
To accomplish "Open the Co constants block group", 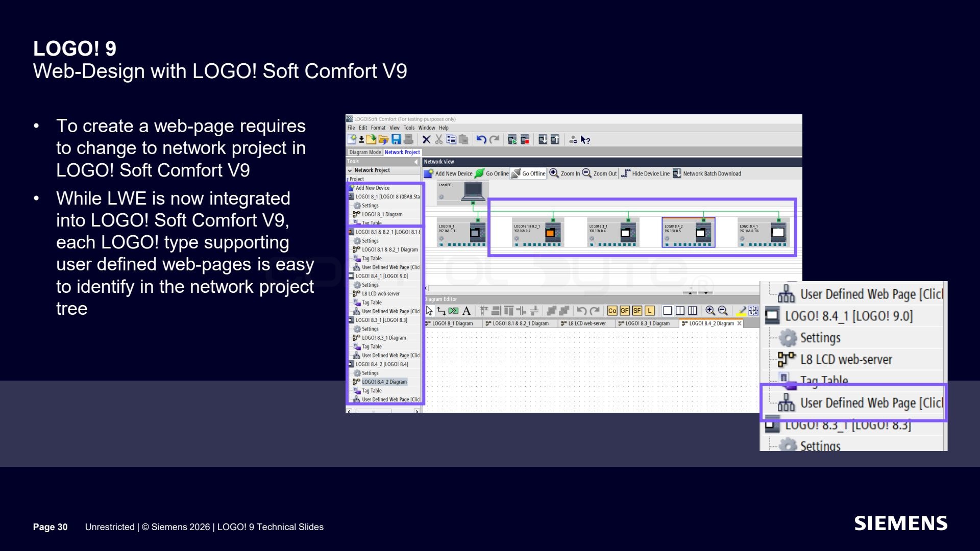I will click(612, 311).
